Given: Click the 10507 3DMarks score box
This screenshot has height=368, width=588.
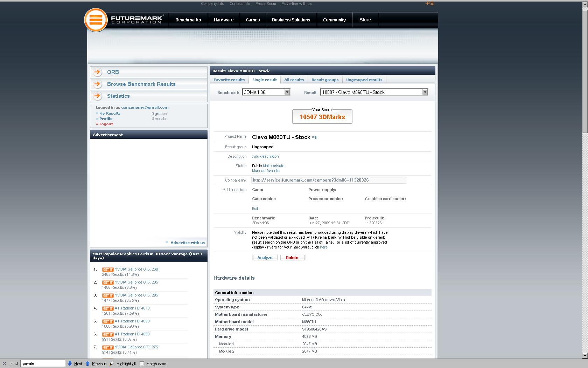Looking at the screenshot, I should point(322,117).
